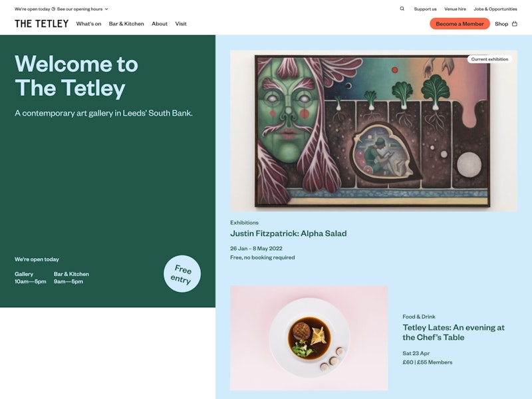Go to the Visit menu
This screenshot has height=399, width=532.
tap(181, 24)
